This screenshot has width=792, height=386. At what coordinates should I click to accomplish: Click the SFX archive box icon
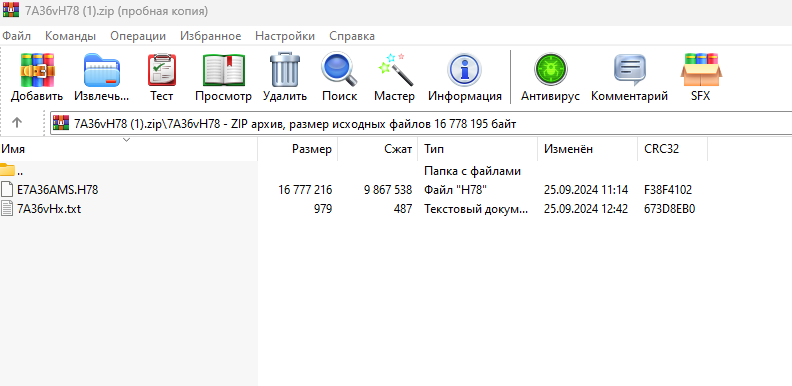[701, 70]
